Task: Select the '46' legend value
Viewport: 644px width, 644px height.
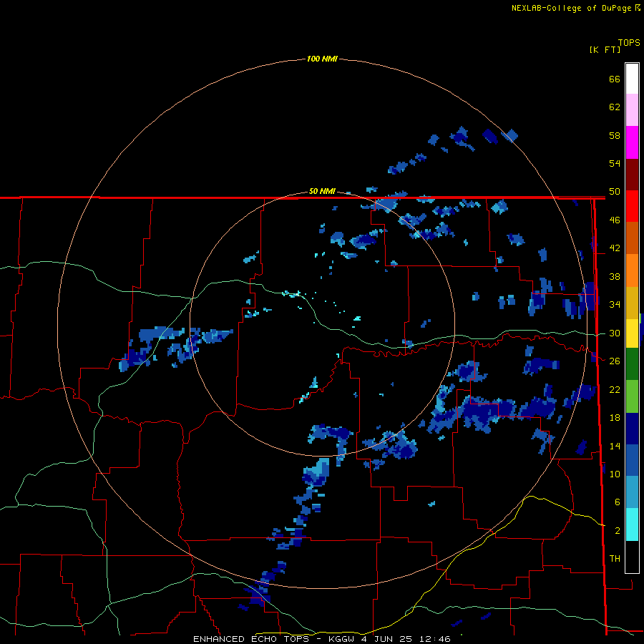Action: point(615,220)
